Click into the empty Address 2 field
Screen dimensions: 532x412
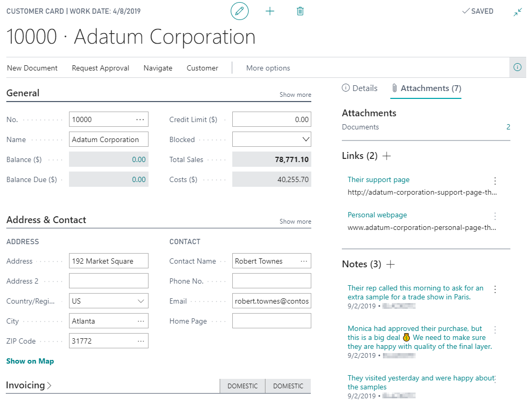coord(109,281)
